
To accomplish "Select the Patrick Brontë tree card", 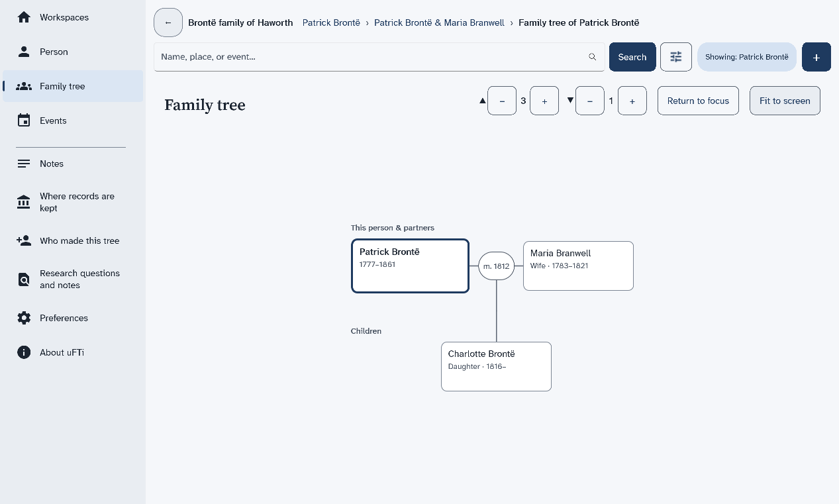I will click(x=410, y=266).
